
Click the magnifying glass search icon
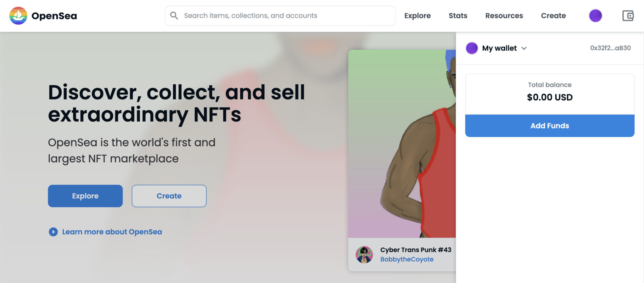[175, 15]
